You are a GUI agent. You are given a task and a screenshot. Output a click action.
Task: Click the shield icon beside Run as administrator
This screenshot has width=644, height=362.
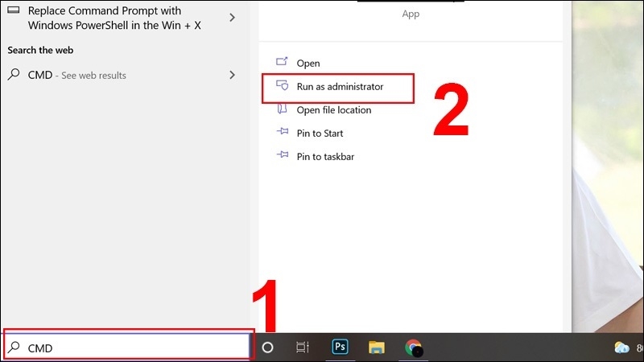[x=282, y=86]
